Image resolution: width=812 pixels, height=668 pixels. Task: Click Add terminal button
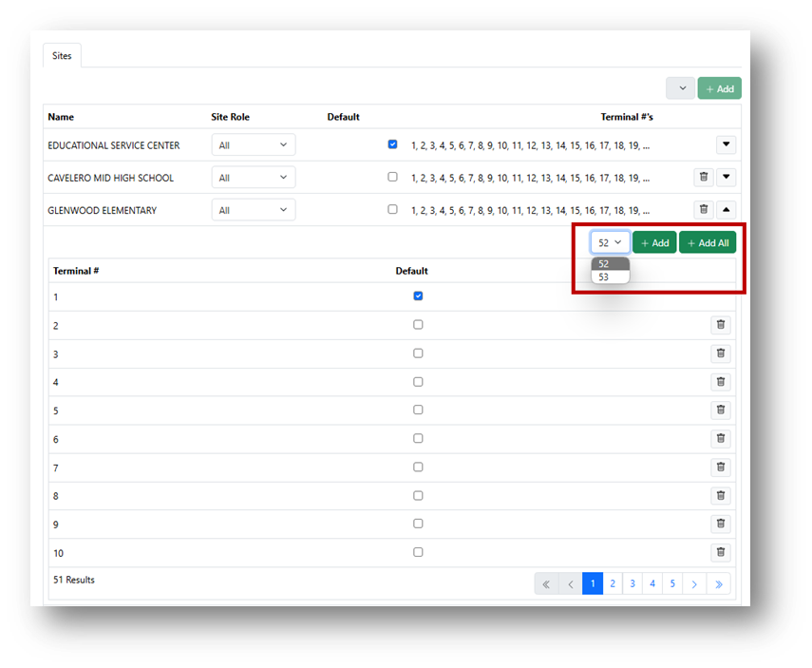click(x=654, y=242)
